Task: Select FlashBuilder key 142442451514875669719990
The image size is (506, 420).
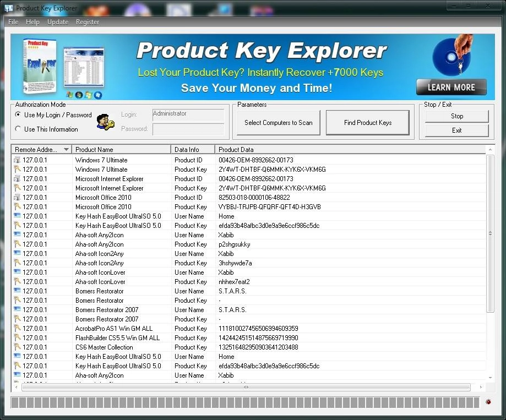Action: click(258, 338)
